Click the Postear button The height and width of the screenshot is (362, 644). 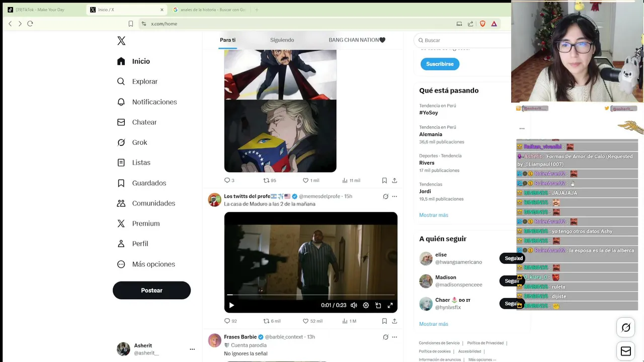(x=151, y=290)
